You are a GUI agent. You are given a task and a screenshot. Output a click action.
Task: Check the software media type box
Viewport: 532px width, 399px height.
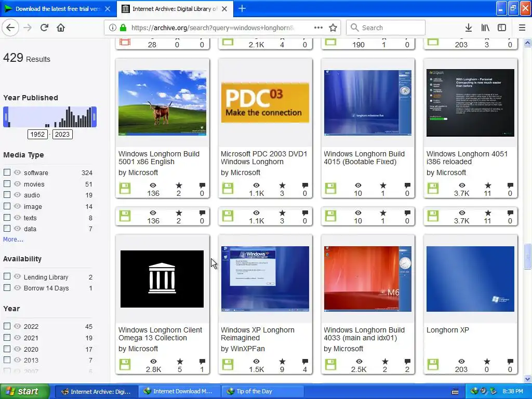pyautogui.click(x=7, y=172)
